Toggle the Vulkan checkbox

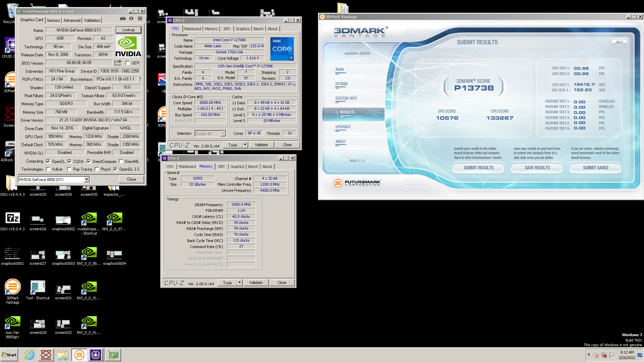pyautogui.click(x=48, y=169)
